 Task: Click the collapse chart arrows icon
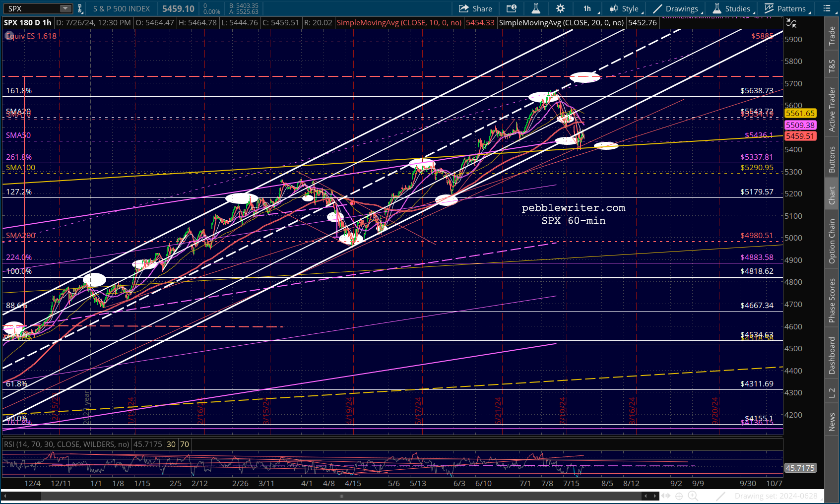791,23
